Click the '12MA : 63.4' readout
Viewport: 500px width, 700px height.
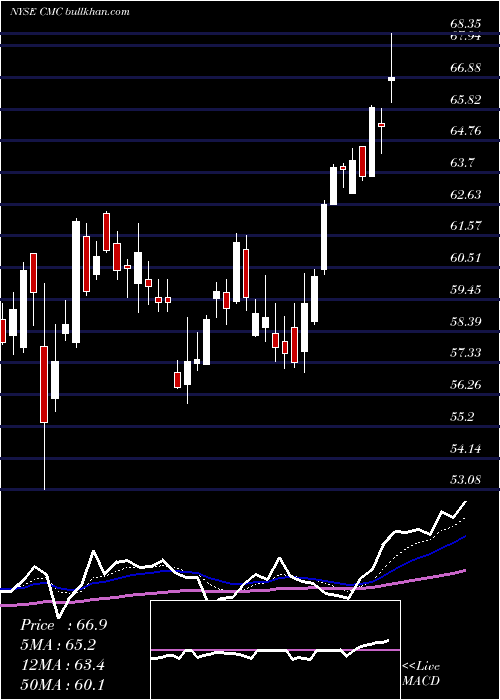point(62,664)
